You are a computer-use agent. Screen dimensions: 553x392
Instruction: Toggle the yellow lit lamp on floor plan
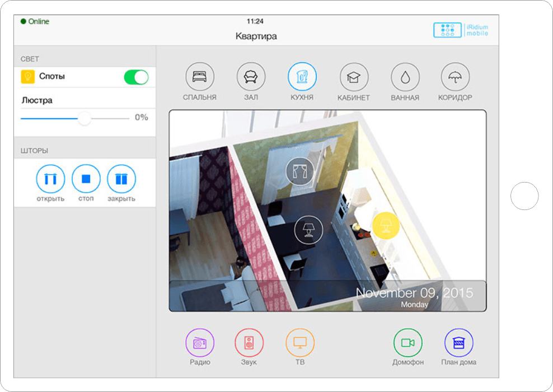(386, 226)
